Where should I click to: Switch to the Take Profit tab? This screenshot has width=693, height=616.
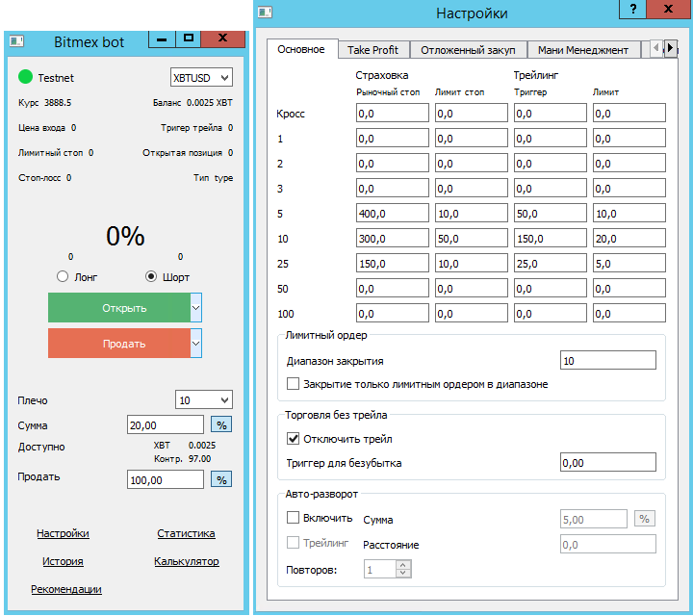point(372,49)
